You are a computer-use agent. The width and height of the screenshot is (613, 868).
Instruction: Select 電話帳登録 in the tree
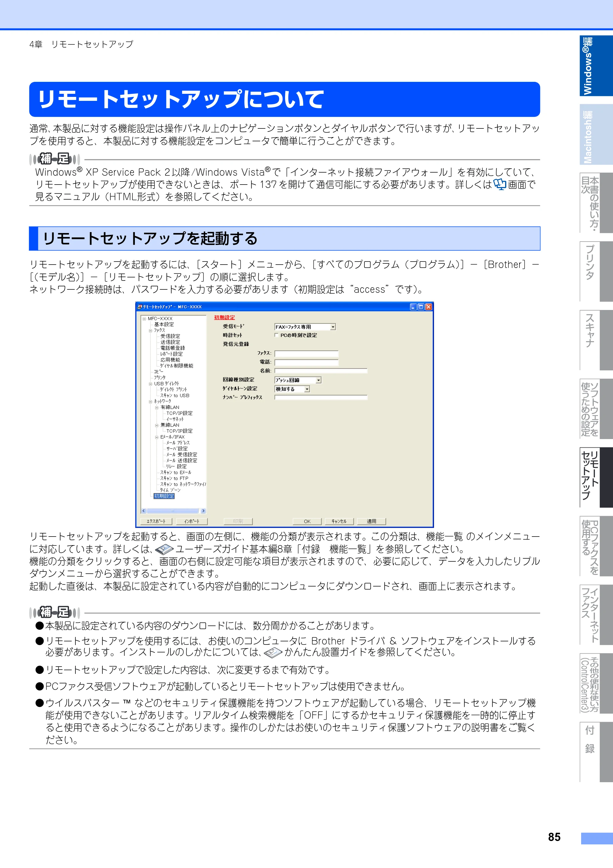click(x=173, y=348)
